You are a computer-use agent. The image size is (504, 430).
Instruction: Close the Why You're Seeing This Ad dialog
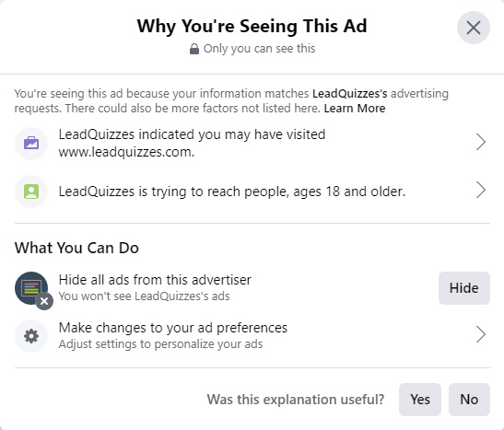click(474, 28)
